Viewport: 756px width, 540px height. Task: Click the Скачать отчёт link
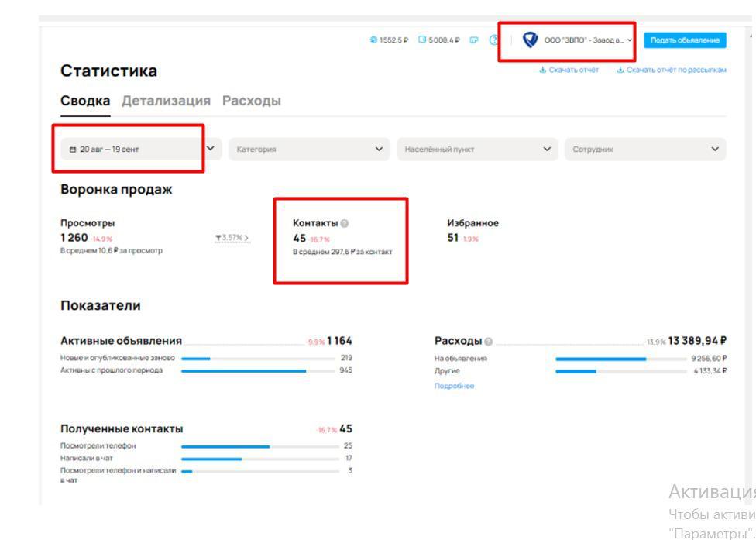point(574,70)
